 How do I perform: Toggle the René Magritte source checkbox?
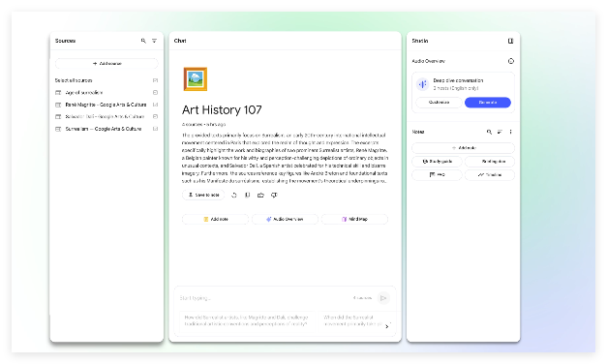click(x=155, y=105)
